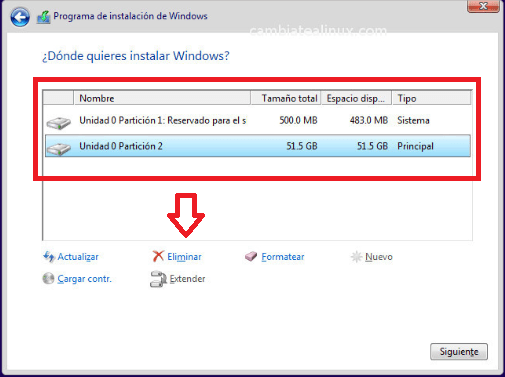
Task: Click the drive icon of Partición 2
Action: coord(59,149)
